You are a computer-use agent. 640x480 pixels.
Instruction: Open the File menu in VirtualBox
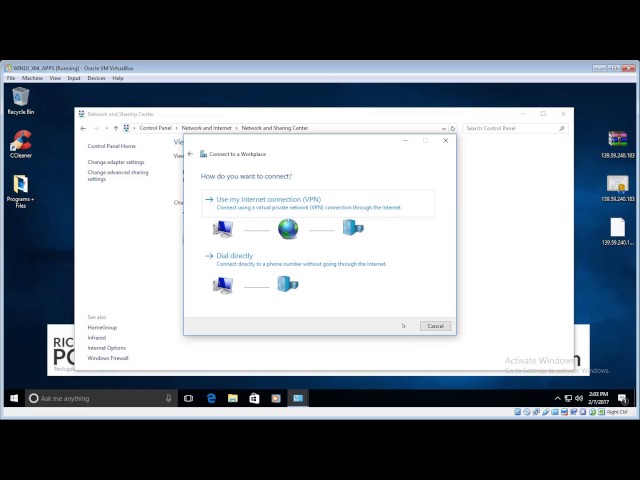pos(11,78)
